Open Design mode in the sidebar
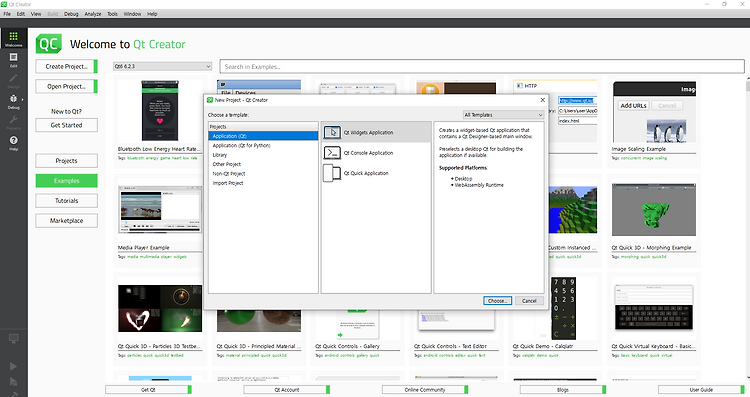750x397 pixels. [13, 81]
